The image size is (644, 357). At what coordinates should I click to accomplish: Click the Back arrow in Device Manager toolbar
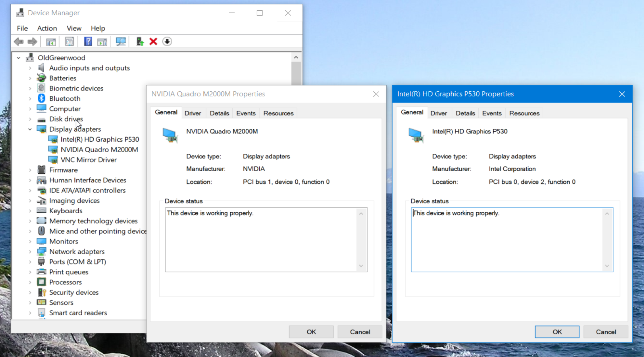point(19,41)
